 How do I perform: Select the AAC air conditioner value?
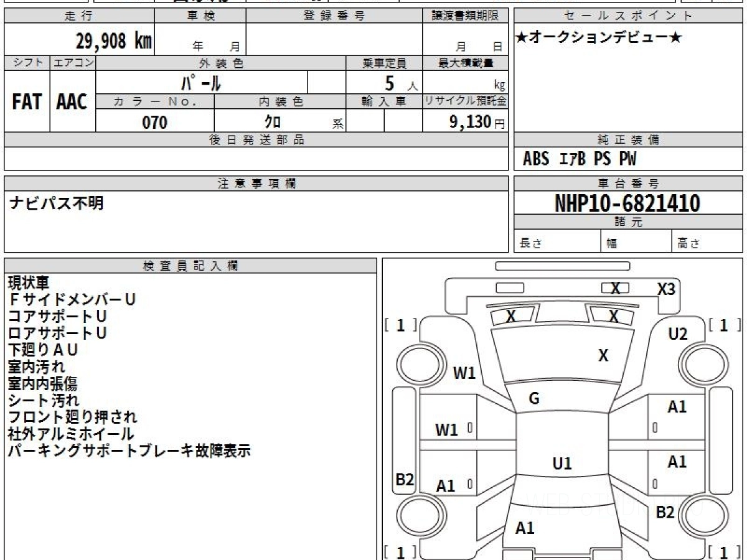[72, 101]
